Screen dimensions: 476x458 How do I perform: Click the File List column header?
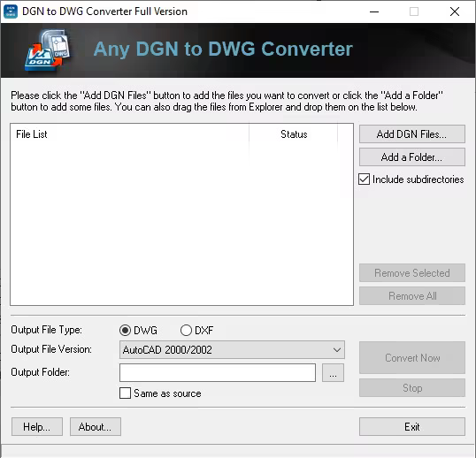coord(130,134)
